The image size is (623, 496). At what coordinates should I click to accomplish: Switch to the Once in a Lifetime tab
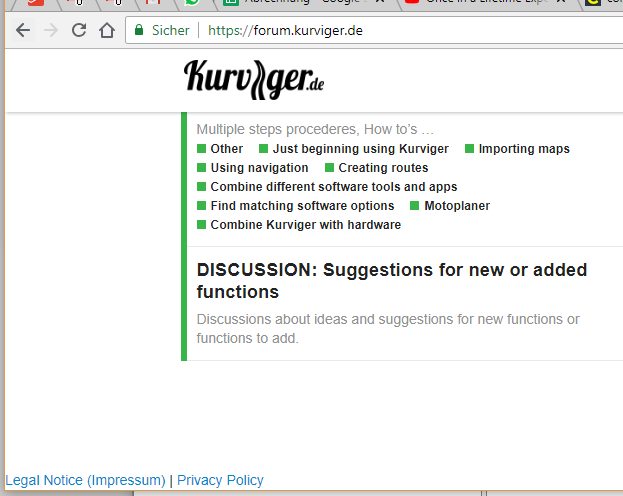486,2
